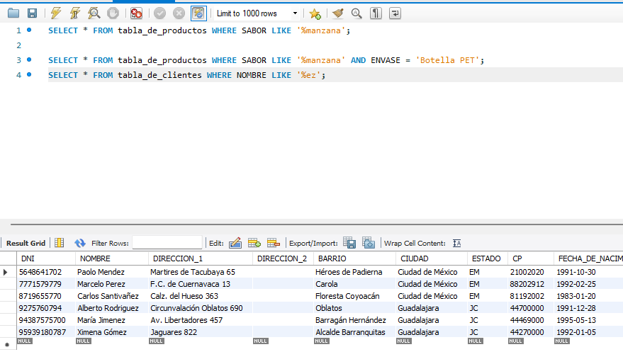Viewport: 623px width, 364px height.
Task: Sort results by the CIUDAD column header
Action: click(x=414, y=258)
